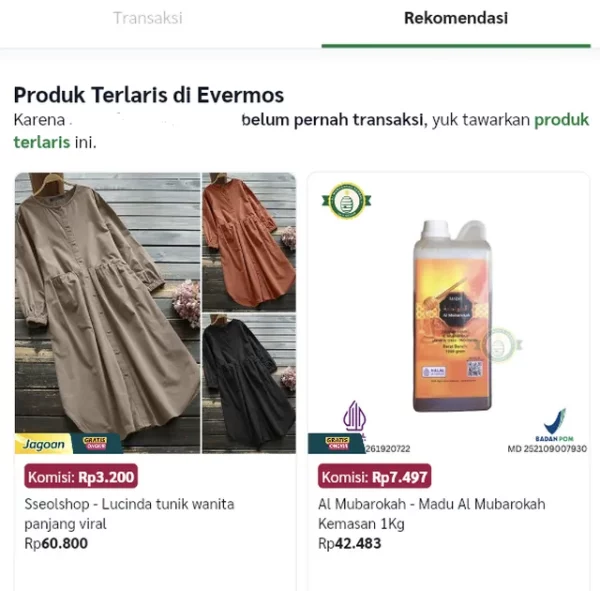The width and height of the screenshot is (600, 591).
Task: Click the green 'produk terlaris' highlighted text
Action: click(x=561, y=120)
